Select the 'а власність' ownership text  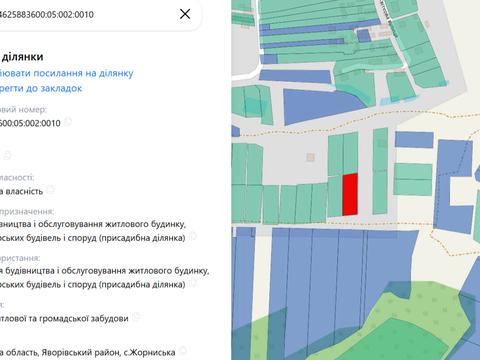pyautogui.click(x=21, y=191)
